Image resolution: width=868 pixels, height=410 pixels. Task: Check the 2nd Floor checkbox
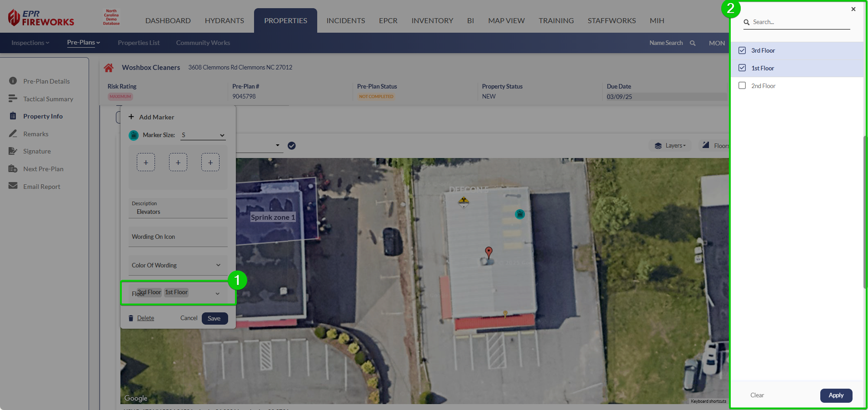[742, 86]
